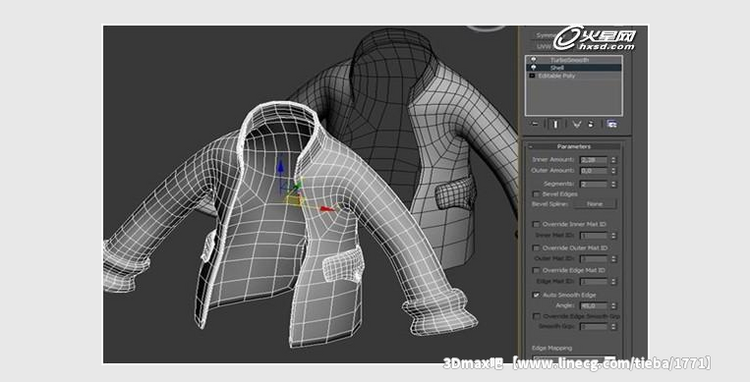
Task: Enable Override Outer Mat ID checkbox
Action: pos(536,248)
